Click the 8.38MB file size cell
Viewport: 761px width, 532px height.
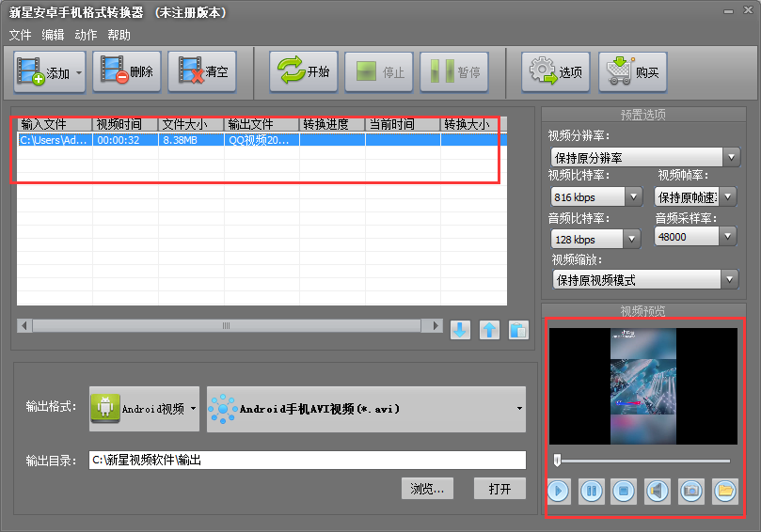pos(191,140)
